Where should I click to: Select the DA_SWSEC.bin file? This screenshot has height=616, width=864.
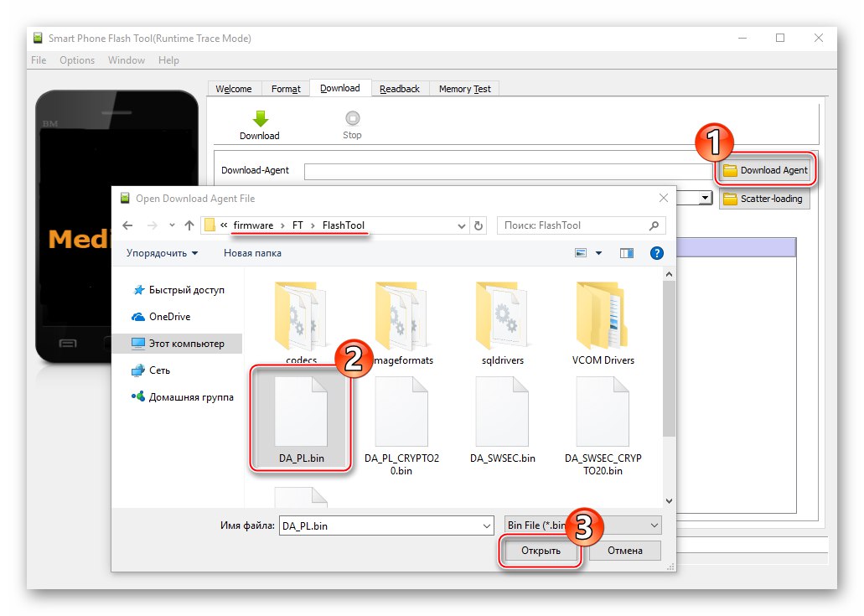click(x=502, y=420)
